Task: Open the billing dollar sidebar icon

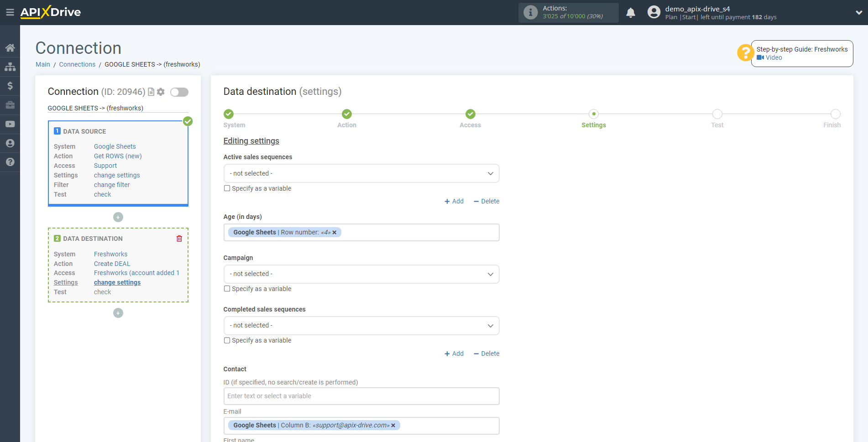Action: tap(10, 86)
